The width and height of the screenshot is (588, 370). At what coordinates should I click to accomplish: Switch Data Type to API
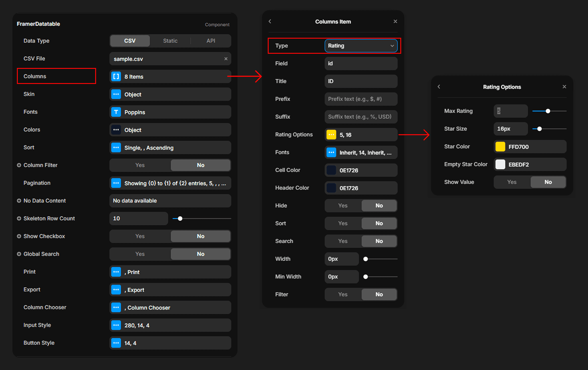point(211,41)
